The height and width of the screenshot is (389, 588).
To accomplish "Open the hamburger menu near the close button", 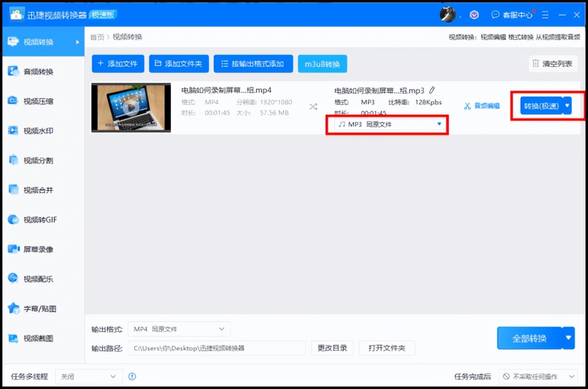I will [x=545, y=15].
